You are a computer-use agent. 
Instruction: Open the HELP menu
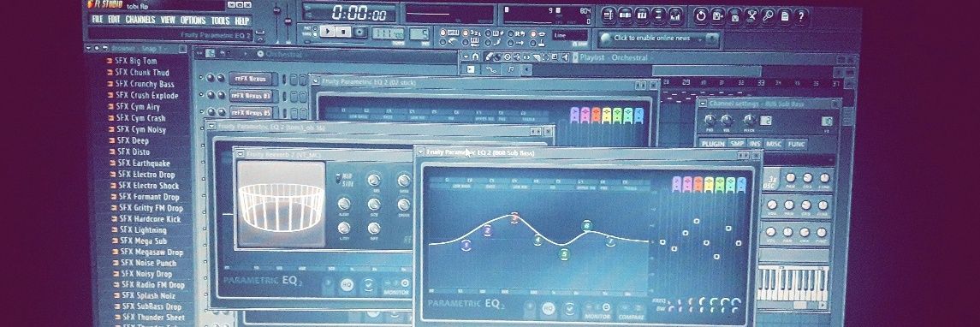tap(242, 21)
